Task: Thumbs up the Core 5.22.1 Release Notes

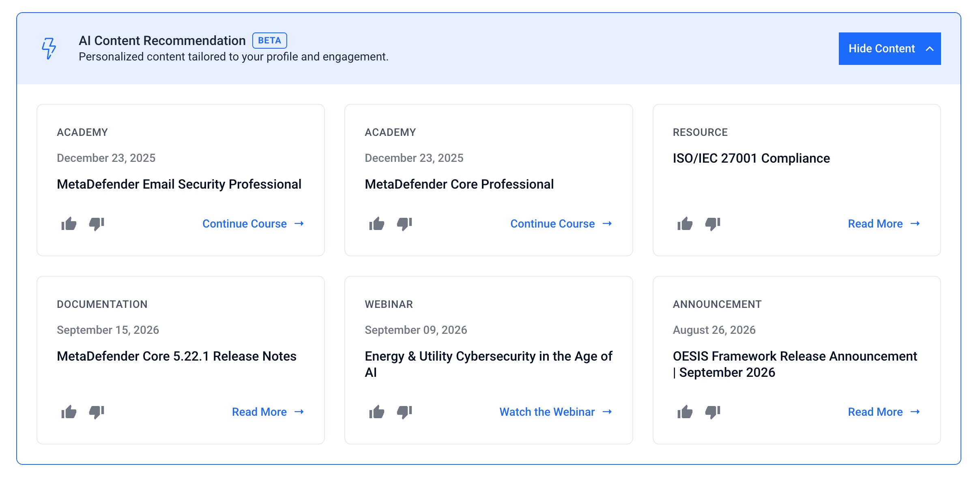Action: click(x=69, y=412)
